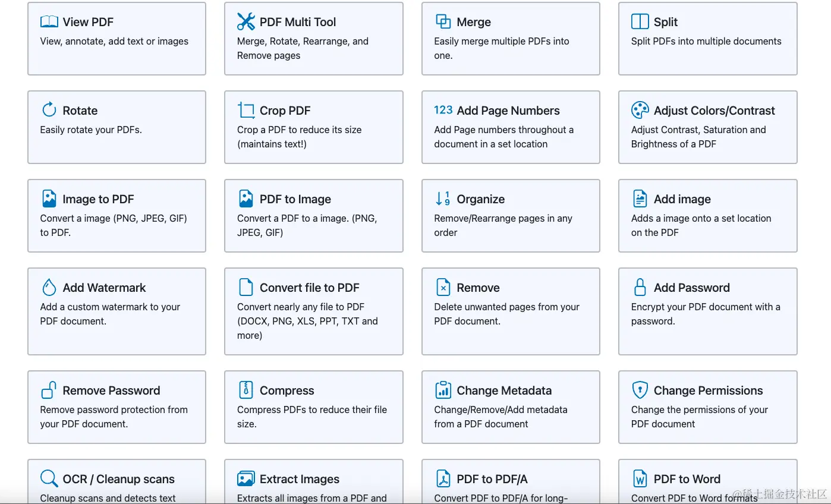831x504 pixels.
Task: Open the Add Watermark title
Action: [x=104, y=288]
